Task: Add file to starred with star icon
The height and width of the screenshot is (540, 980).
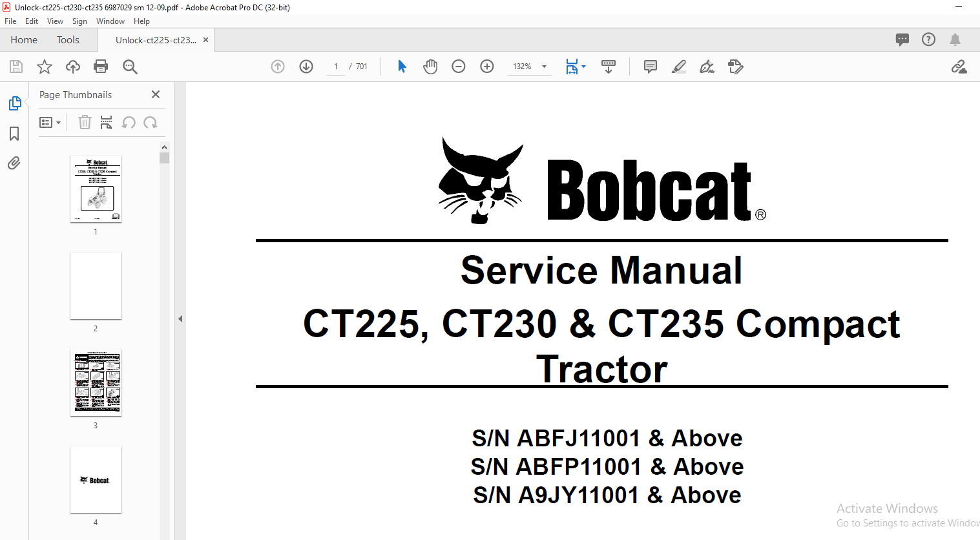Action: click(x=45, y=67)
